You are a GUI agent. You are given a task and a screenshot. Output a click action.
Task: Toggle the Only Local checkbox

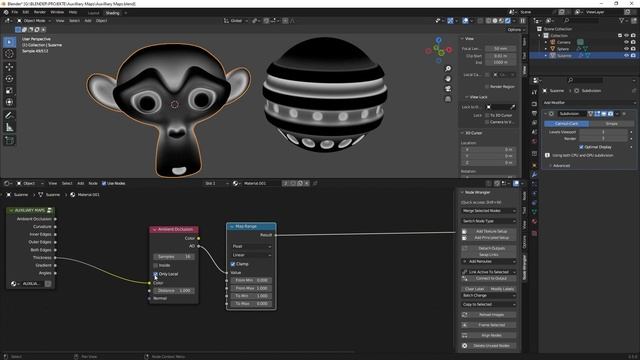coord(156,274)
